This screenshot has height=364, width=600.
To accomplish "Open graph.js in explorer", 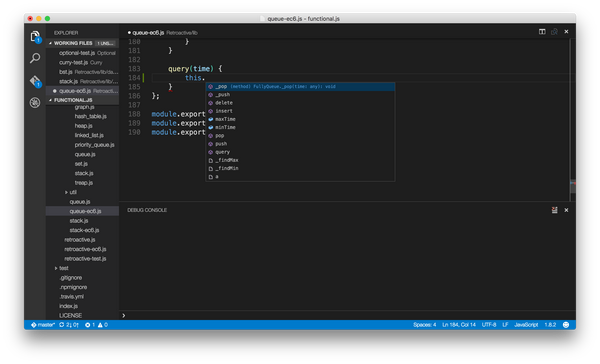I will point(84,107).
